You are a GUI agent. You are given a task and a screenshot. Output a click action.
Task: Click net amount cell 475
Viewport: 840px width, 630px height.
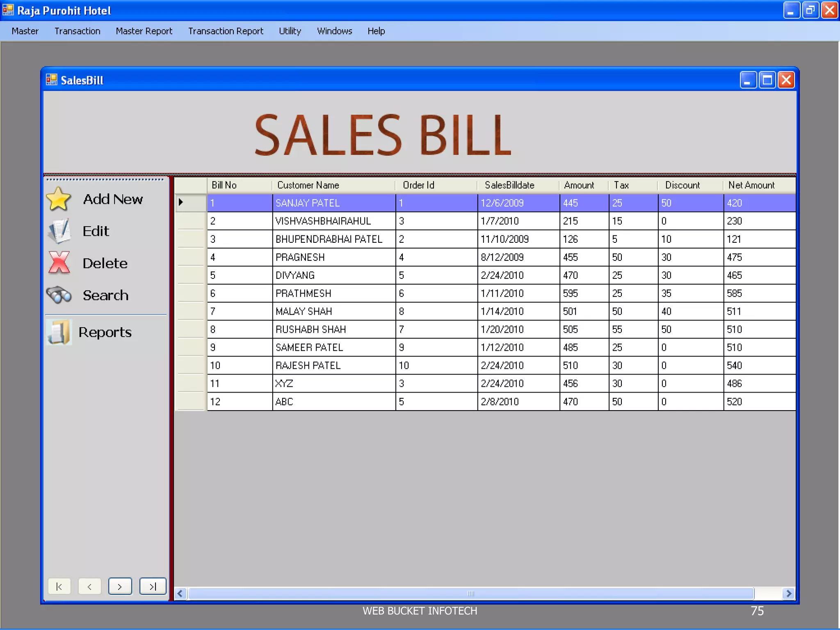click(760, 257)
